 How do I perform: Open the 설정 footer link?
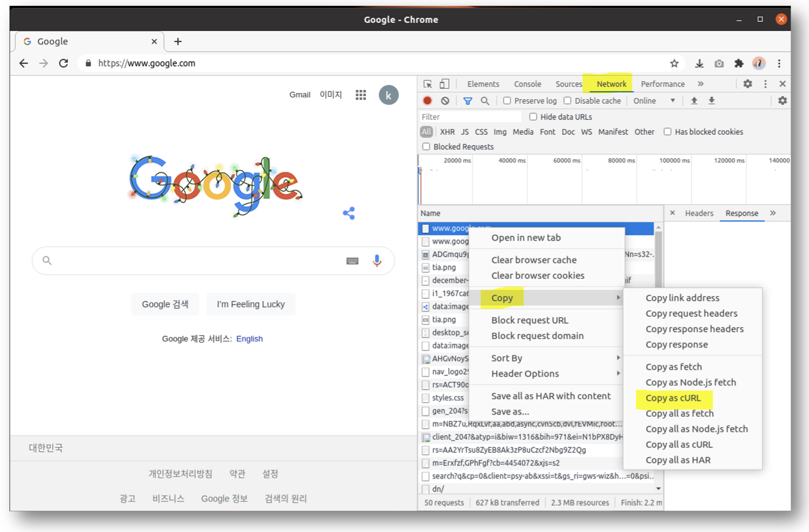[x=270, y=474]
